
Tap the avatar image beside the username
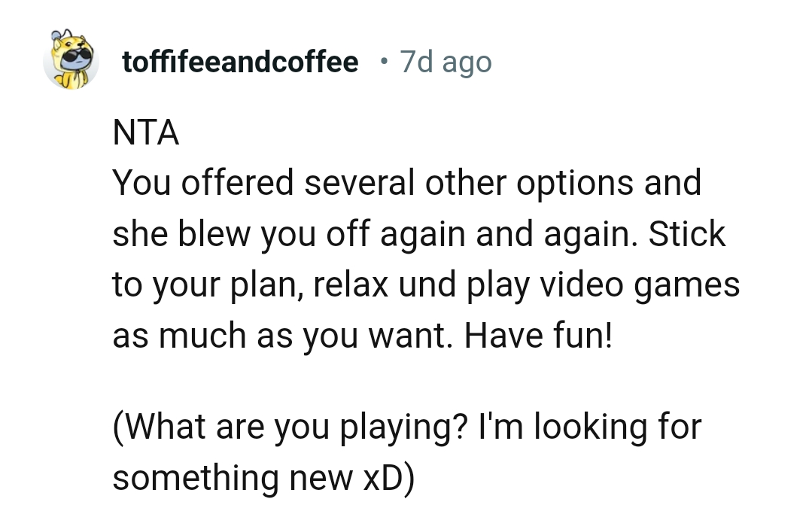pyautogui.click(x=71, y=62)
